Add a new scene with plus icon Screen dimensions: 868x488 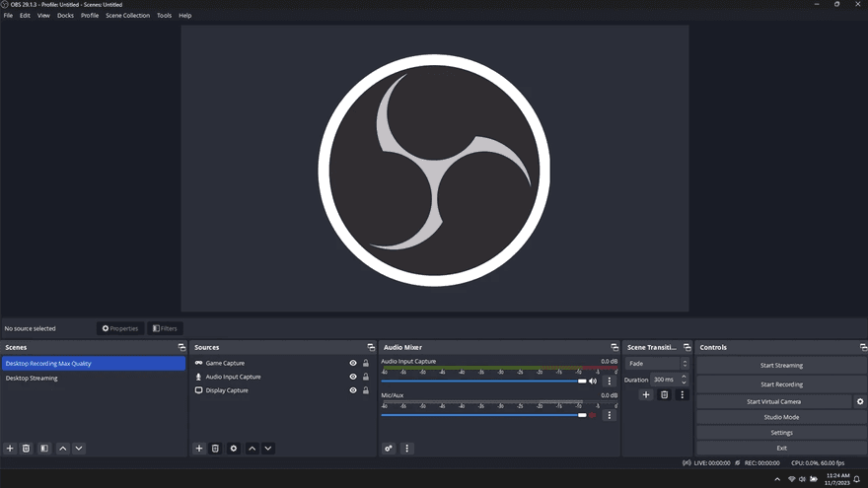pos(10,449)
